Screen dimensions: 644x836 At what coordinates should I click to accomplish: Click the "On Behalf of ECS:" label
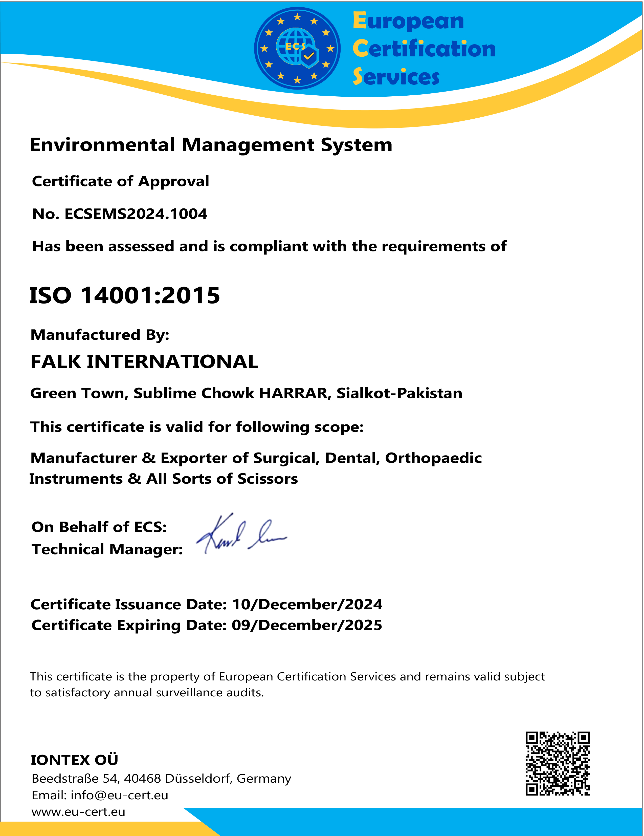click(99, 527)
